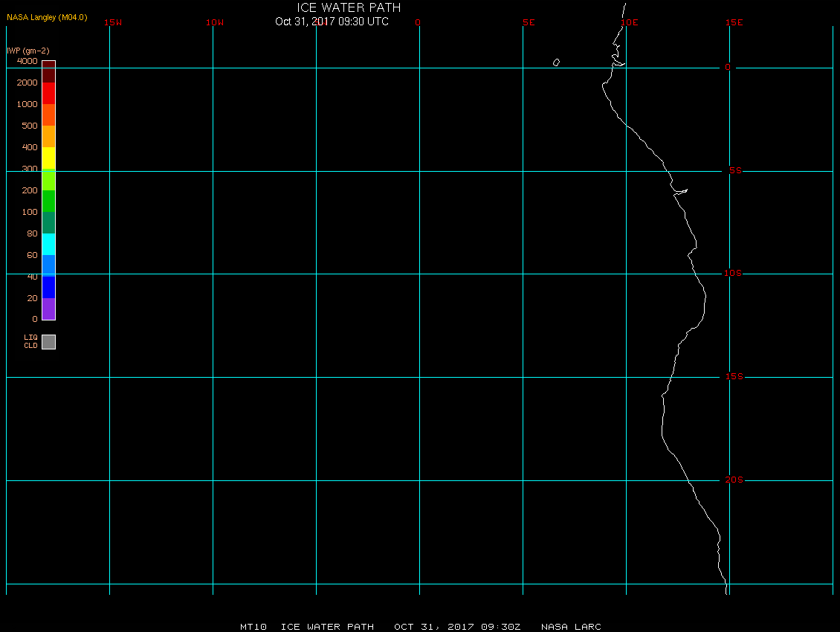The height and width of the screenshot is (632, 840).
Task: Click the yellow 300–400 legend color
Action: click(x=49, y=158)
